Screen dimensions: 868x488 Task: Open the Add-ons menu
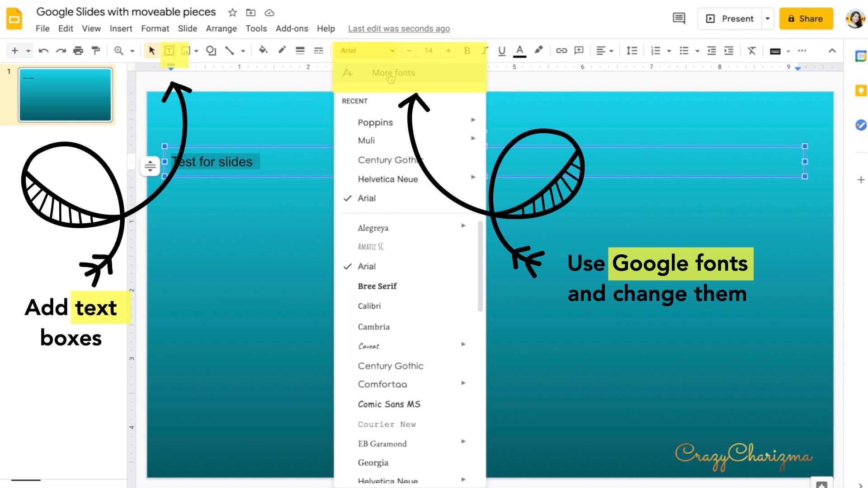[292, 28]
